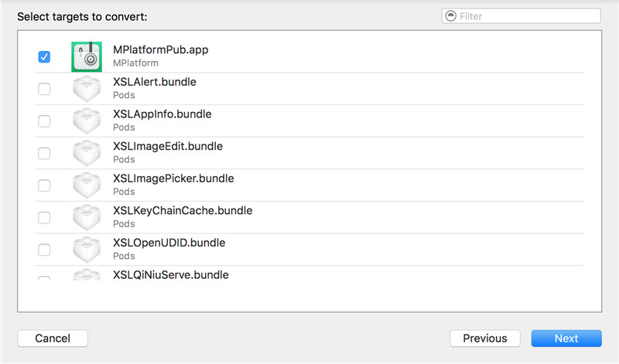Click the MPlatformPub.app application icon
The width and height of the screenshot is (619, 364).
point(87,56)
